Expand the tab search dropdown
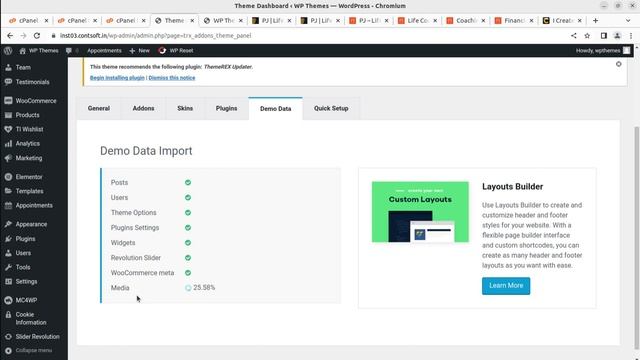The image size is (640, 360). 628,20
